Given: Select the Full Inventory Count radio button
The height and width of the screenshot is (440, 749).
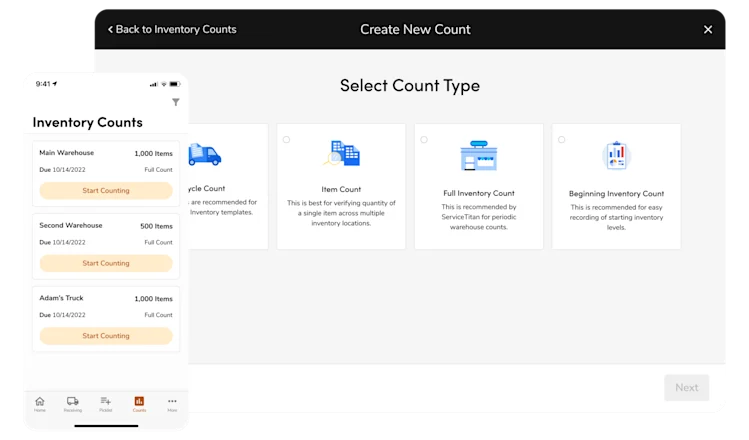Looking at the screenshot, I should point(424,140).
